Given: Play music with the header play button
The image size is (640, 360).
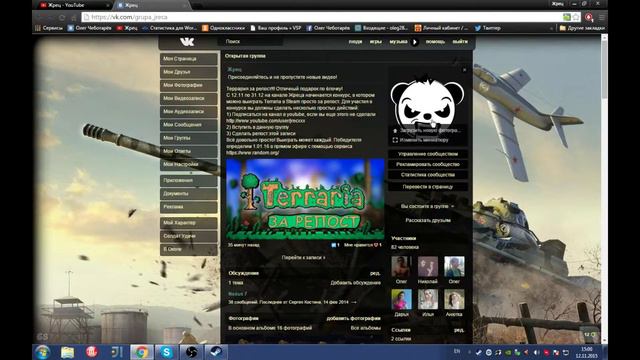Looking at the screenshot, I should coord(415,42).
